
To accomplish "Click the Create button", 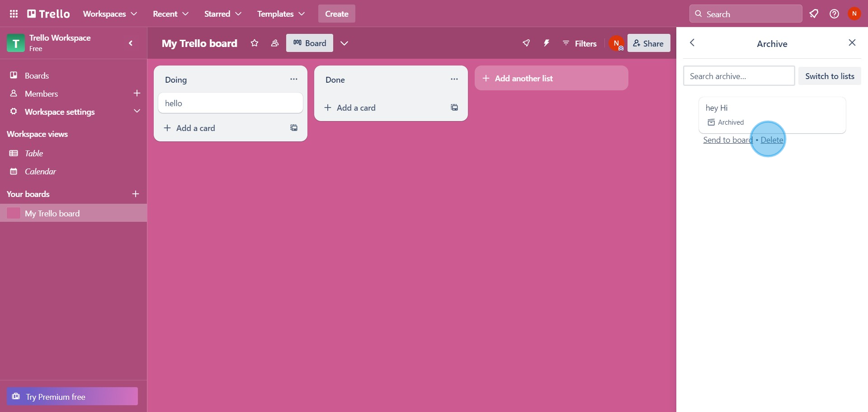I will point(337,14).
